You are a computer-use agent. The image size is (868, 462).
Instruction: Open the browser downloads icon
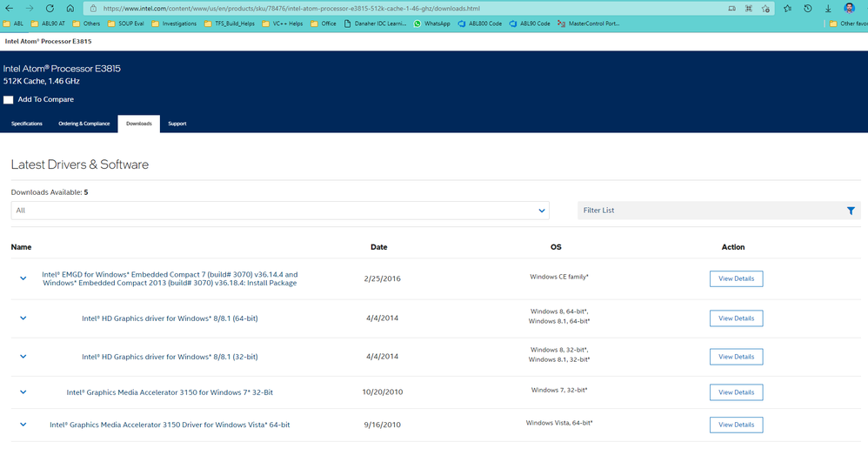point(828,8)
